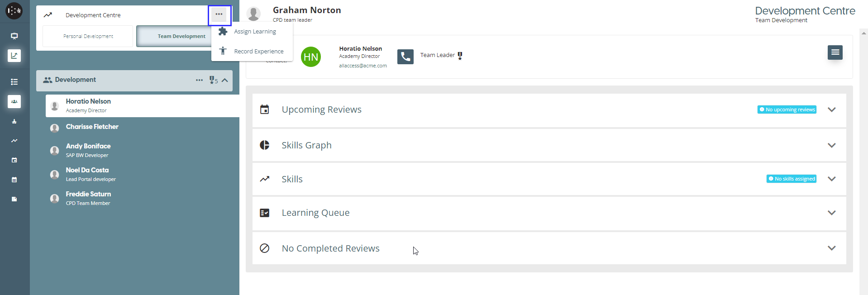This screenshot has height=295, width=868.
Task: Choose Assign Learning from the menu
Action: [255, 32]
